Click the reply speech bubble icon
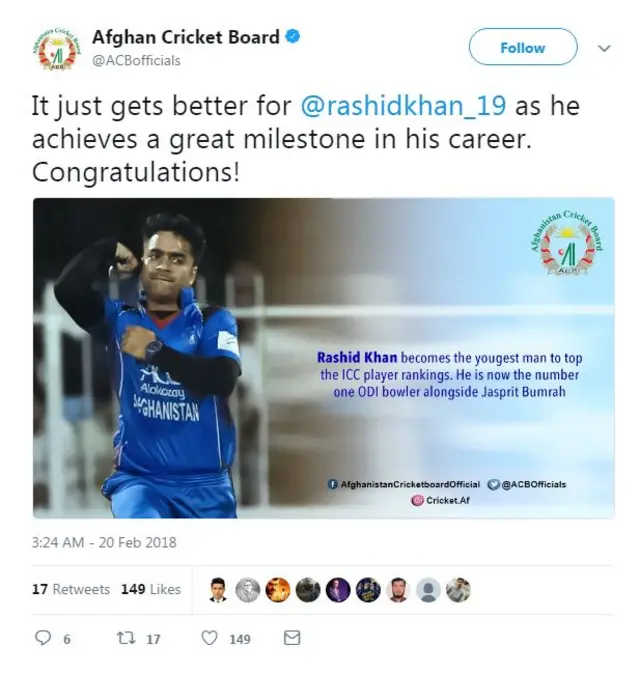This screenshot has height=674, width=640. [43, 637]
